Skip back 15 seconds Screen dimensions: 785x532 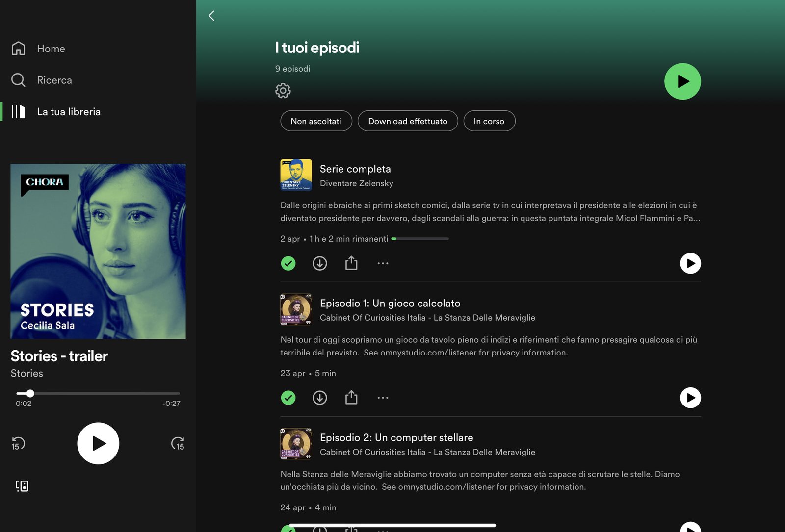[18, 444]
